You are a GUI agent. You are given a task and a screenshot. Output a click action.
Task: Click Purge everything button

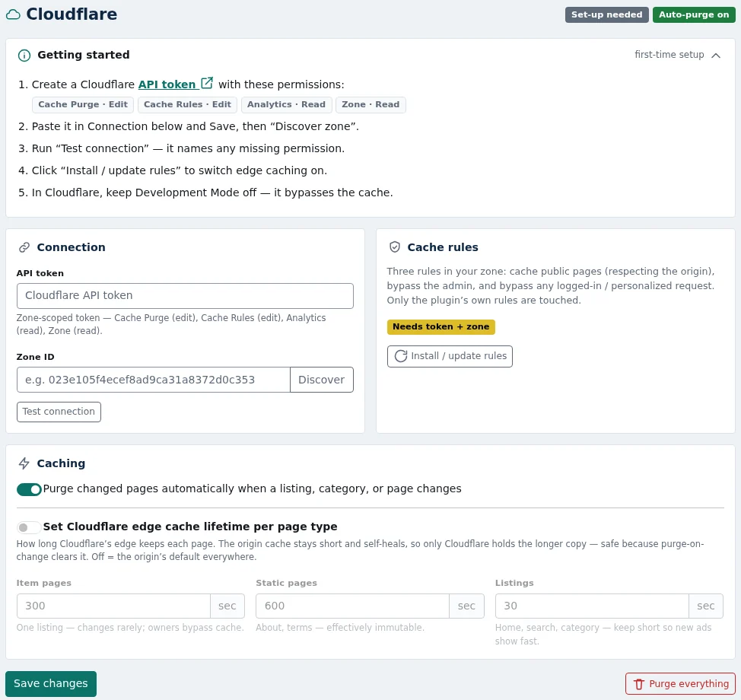[680, 684]
